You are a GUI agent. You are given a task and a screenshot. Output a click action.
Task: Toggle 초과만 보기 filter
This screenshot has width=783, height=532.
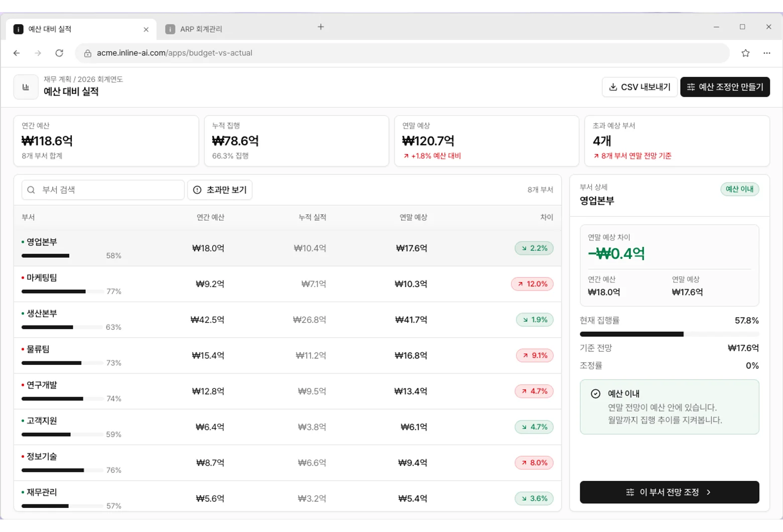click(x=220, y=190)
